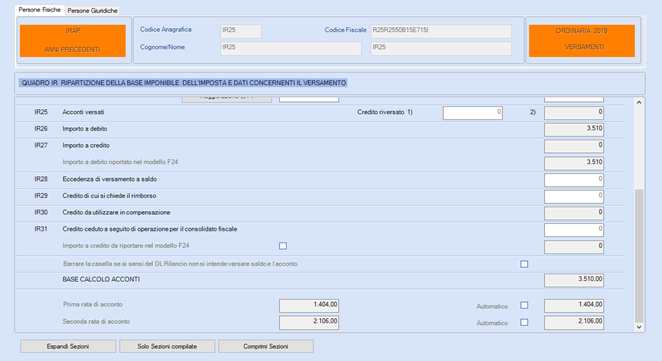Click the scroll down arrow of the form
Viewport: 662px width, 361px height.
click(639, 327)
